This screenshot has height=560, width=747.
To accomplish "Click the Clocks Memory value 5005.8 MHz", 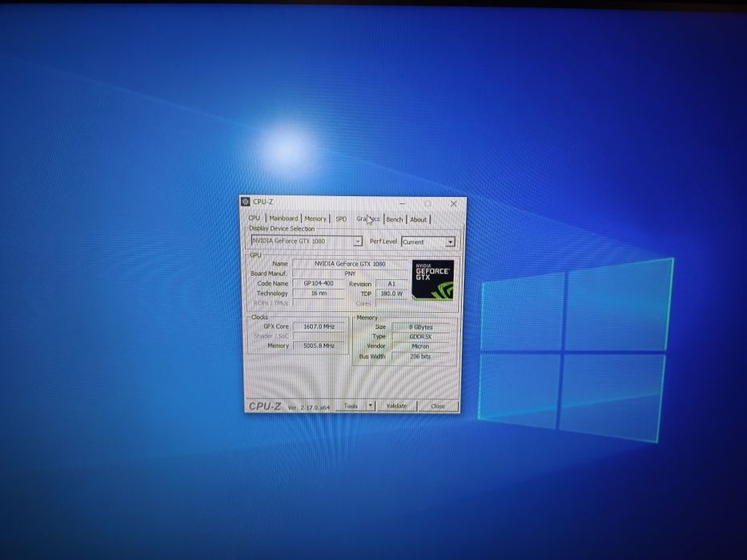I will [319, 346].
